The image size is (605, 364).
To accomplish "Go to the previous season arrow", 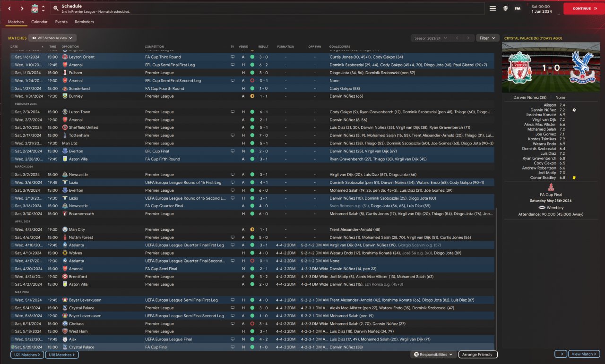I will [x=457, y=38].
